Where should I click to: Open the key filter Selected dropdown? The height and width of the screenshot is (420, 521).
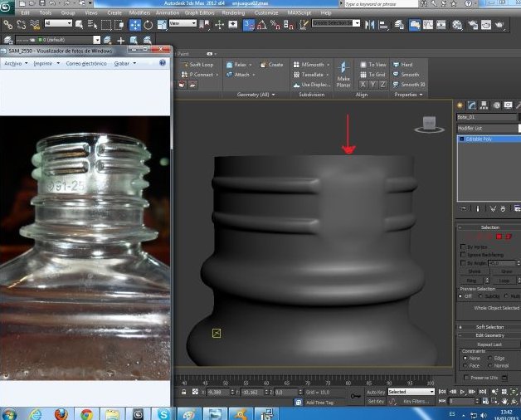pyautogui.click(x=411, y=392)
